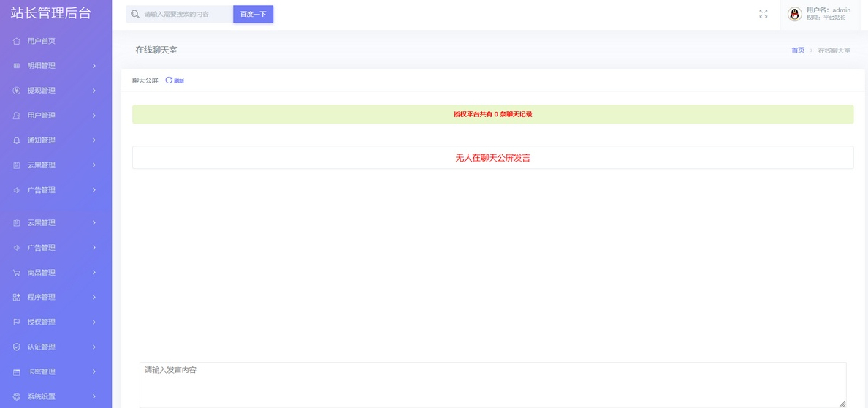Viewport: 868px width, 408px height.
Task: Click the QQ penguin avatar icon
Action: [x=794, y=14]
